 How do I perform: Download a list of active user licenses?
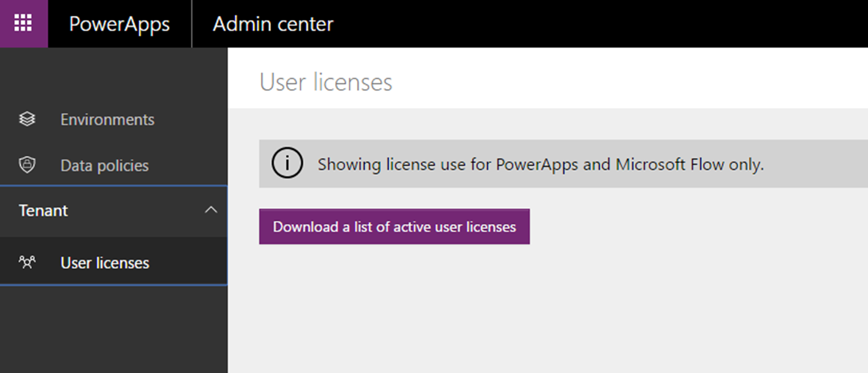tap(394, 227)
